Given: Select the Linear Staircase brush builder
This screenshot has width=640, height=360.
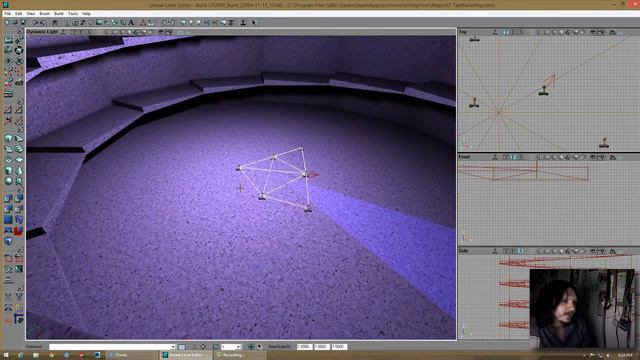Looking at the screenshot, I should 8,149.
